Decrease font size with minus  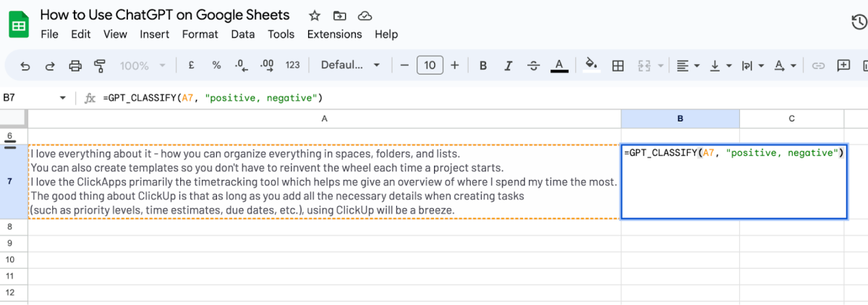tap(404, 65)
